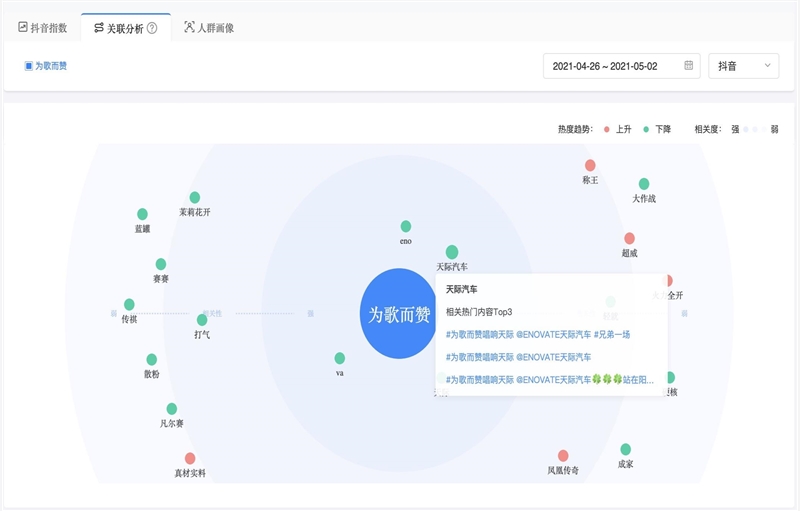Image resolution: width=800 pixels, height=511 pixels.
Task: Switch to the 关联分析 tab
Action: coord(126,28)
